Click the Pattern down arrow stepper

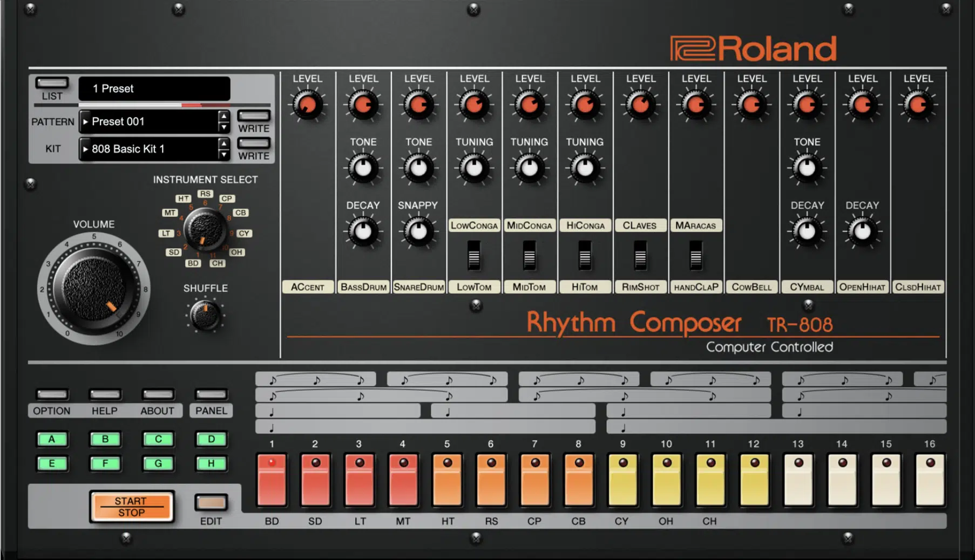pos(224,127)
